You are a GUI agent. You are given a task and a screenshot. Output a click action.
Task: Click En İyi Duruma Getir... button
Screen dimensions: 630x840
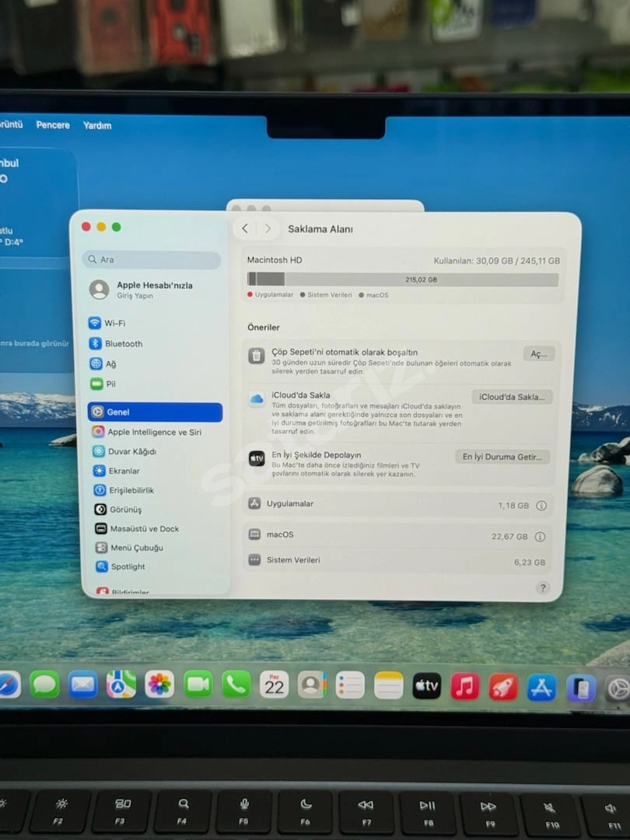(502, 457)
